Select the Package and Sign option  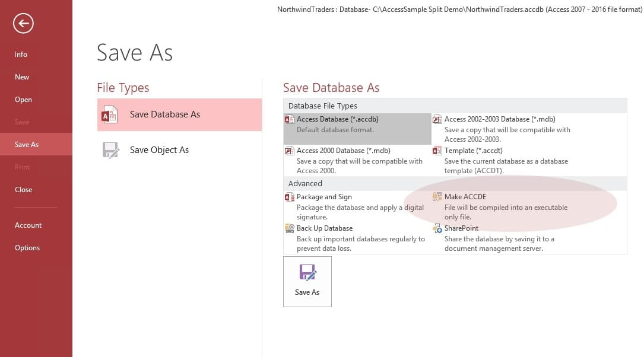(x=357, y=206)
